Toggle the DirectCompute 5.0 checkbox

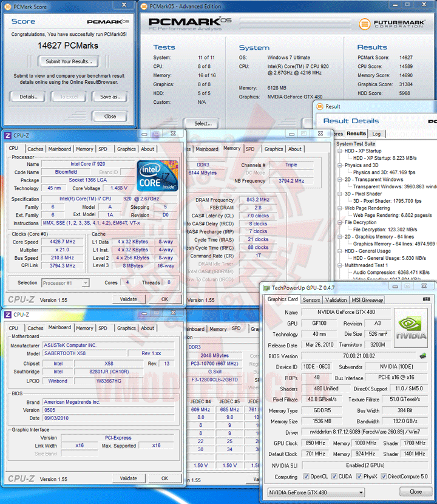[x=384, y=476]
